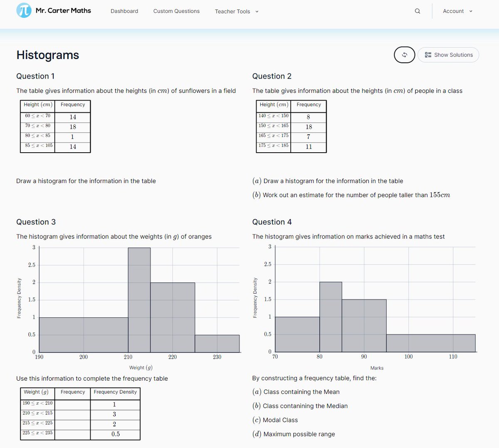
Task: Click the Frequency Density column header
Action: pos(115,392)
